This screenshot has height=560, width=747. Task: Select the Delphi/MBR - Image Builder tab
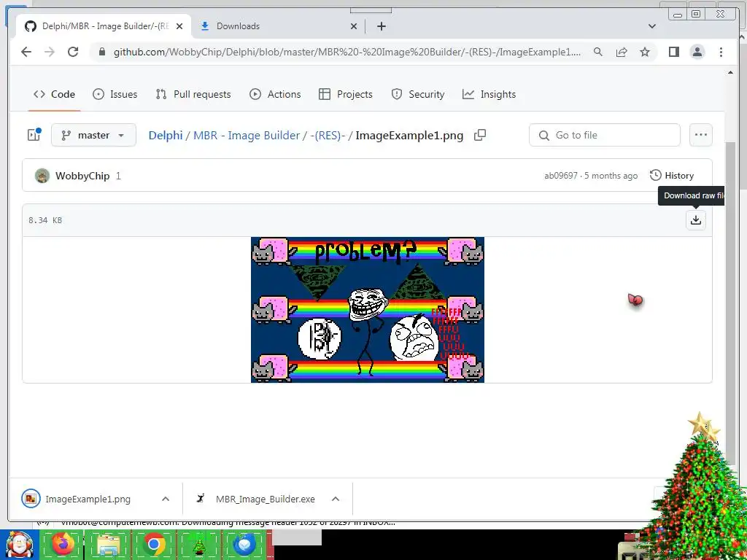(x=104, y=26)
